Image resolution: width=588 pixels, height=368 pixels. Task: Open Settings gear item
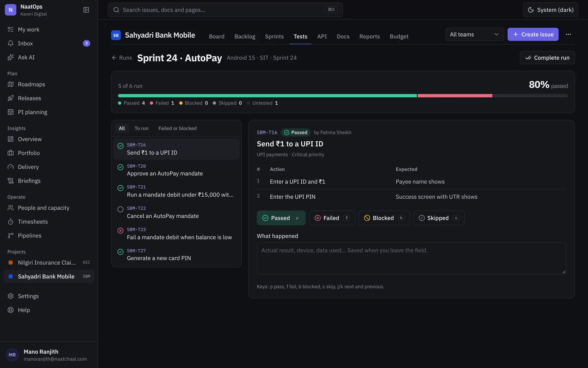point(49,296)
